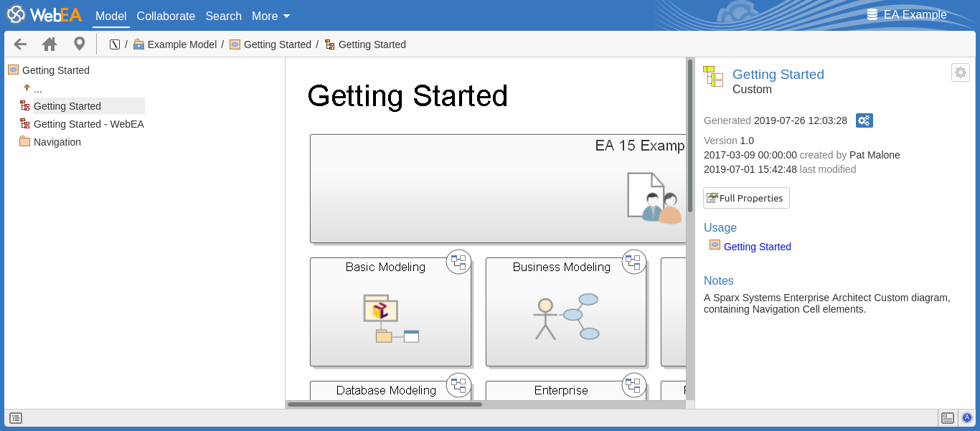Click the Business Modeling navigation corner icon
This screenshot has width=980, height=431.
[633, 262]
